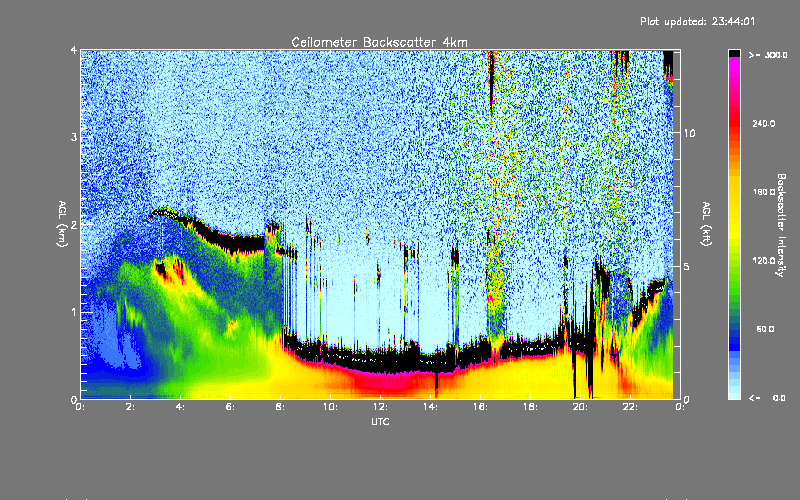Viewport: 800px width, 500px height.
Task: Click the 10: tick label on the UTC axis
Action: (330, 407)
